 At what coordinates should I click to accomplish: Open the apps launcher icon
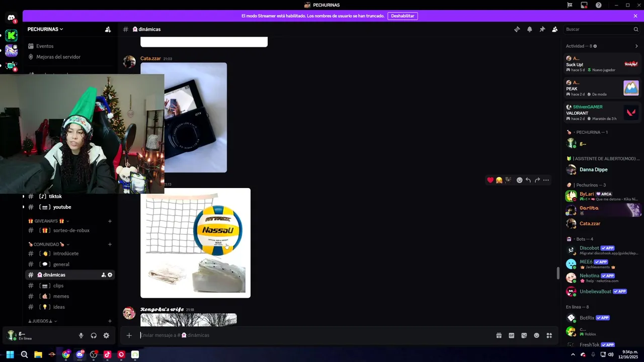549,335
